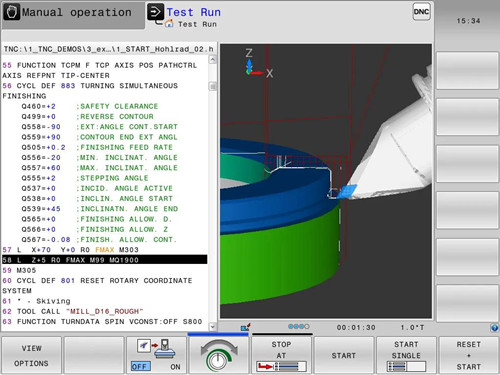Viewport: 500px width, 375px height.
Task: Click the START soft key
Action: [x=344, y=355]
